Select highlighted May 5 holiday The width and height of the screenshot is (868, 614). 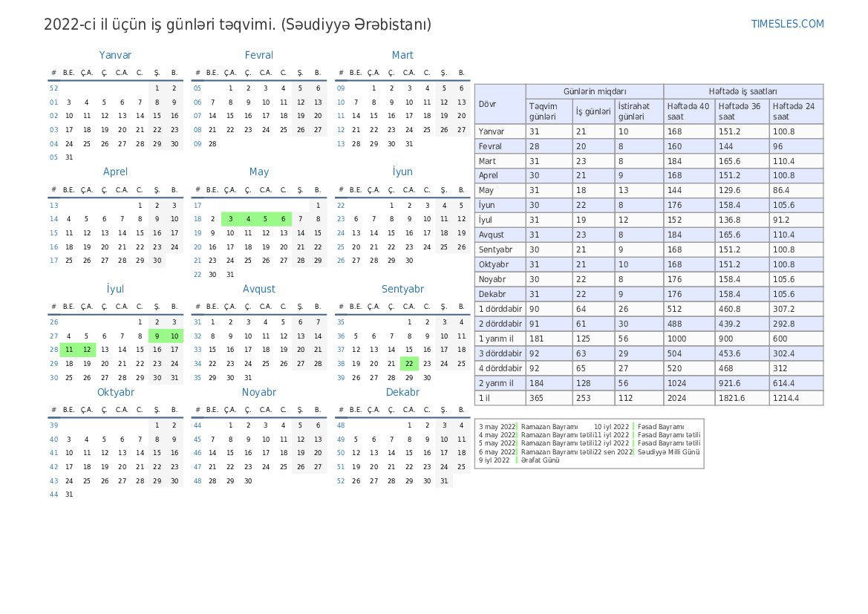pyautogui.click(x=265, y=219)
